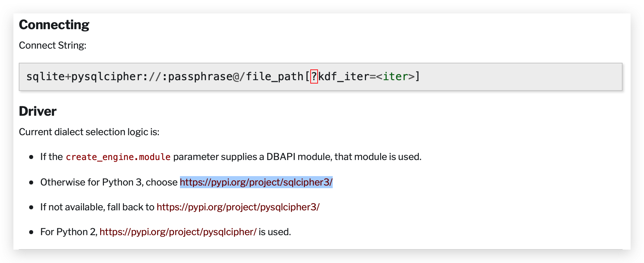Click the Driver section heading

38,111
